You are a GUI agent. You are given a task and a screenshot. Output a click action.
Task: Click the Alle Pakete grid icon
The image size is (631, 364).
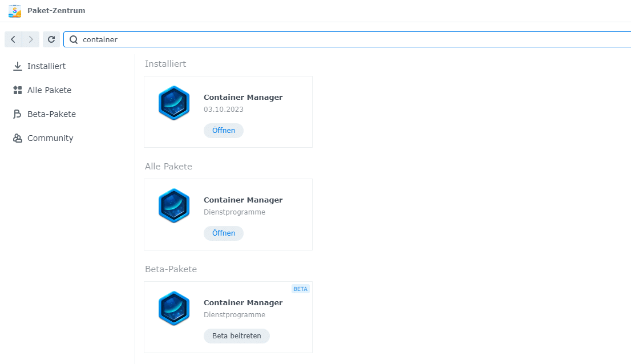17,90
